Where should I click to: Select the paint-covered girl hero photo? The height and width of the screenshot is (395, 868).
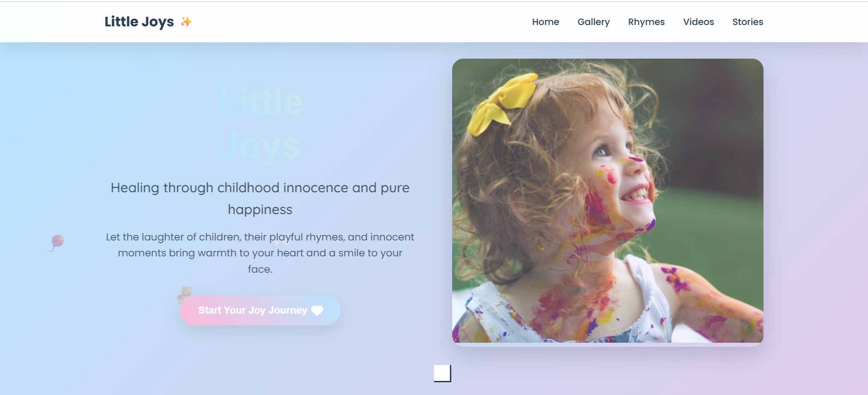point(608,201)
